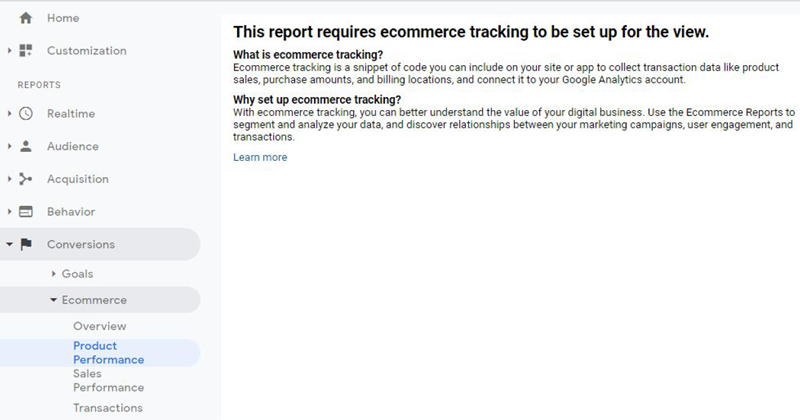Click the Conversions flag icon
The width and height of the screenshot is (800, 420).
(26, 244)
